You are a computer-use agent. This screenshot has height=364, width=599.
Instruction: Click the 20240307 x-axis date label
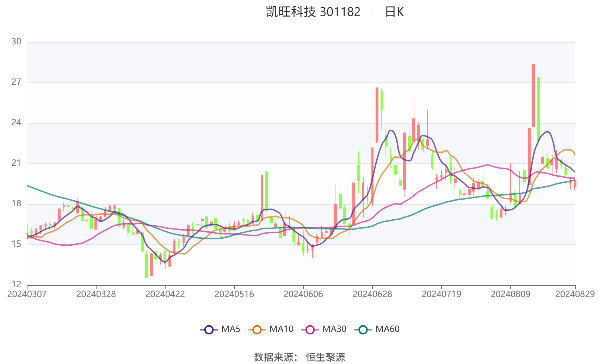pos(27,294)
